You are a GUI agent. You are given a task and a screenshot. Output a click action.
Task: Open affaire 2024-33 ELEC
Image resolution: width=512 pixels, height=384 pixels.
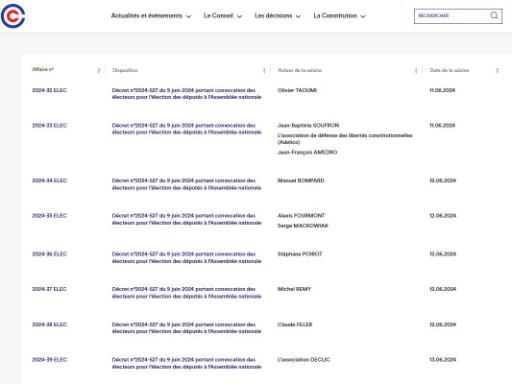tap(49, 125)
